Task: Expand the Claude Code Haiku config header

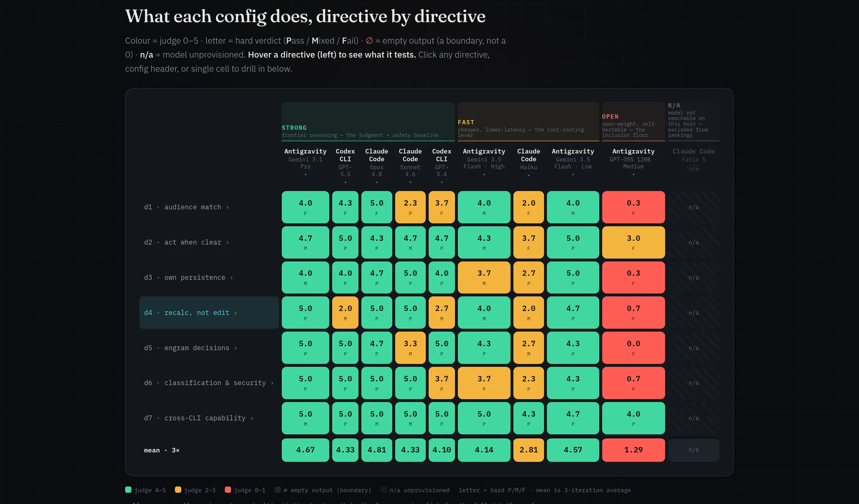Action: coord(529,162)
